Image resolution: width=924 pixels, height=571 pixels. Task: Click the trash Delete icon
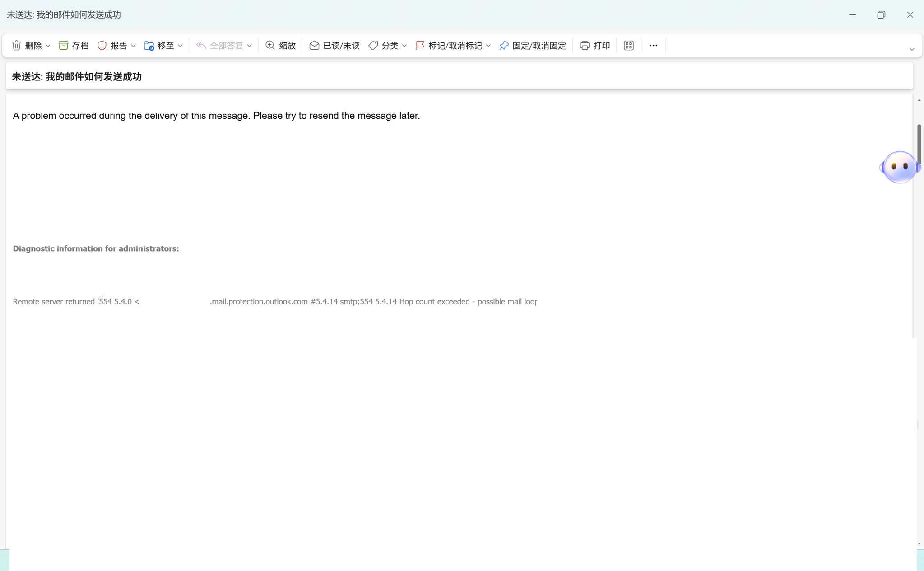click(x=17, y=46)
